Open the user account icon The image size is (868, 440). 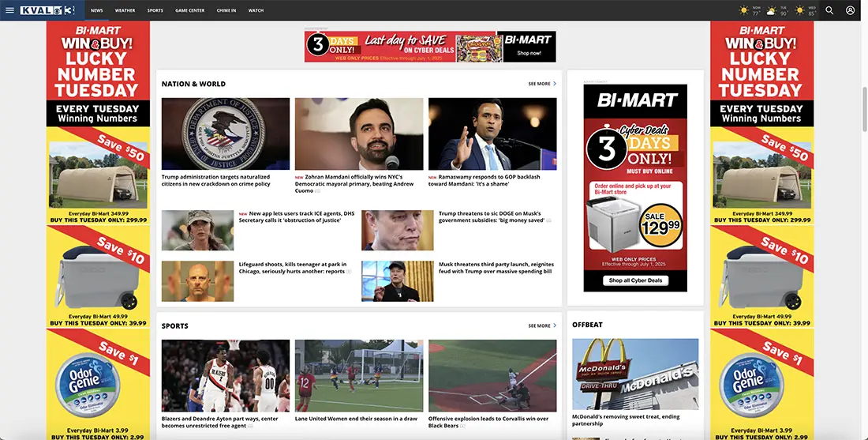point(851,10)
